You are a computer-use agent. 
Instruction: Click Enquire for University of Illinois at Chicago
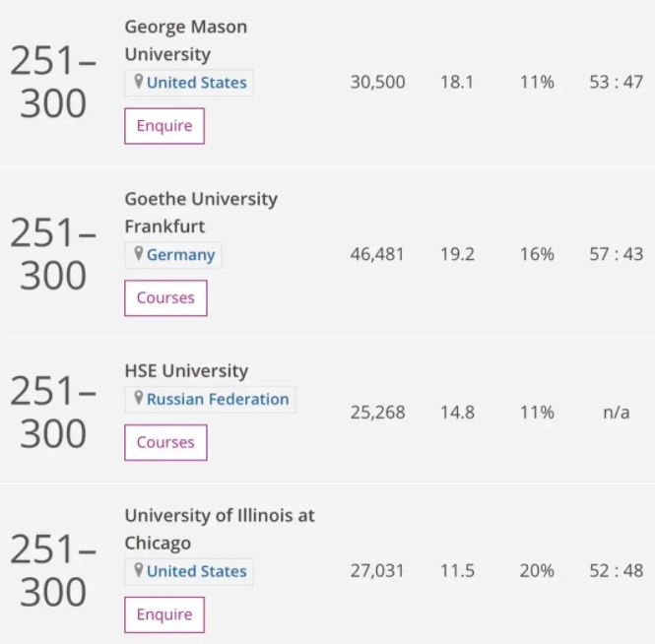pyautogui.click(x=164, y=614)
